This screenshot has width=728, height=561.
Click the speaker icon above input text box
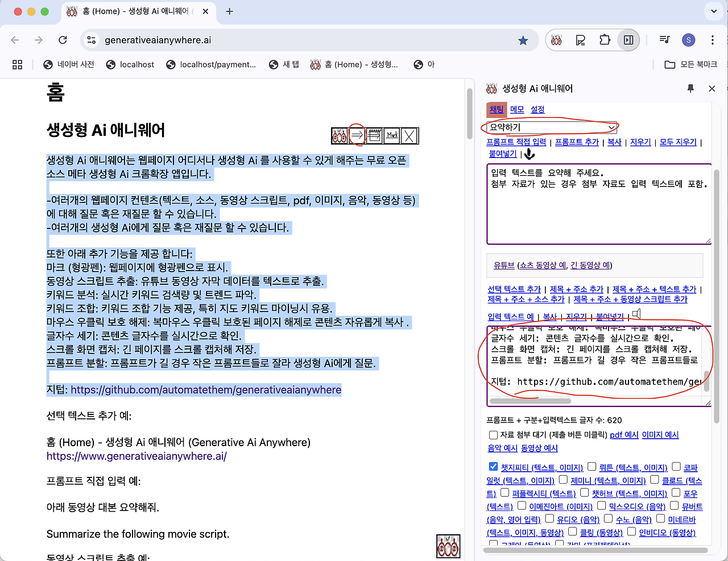pyautogui.click(x=636, y=314)
